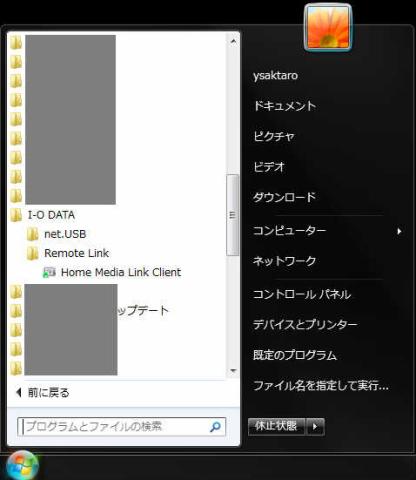This screenshot has width=416, height=480.
Task: Open ネットワーク
Action: coord(284,261)
